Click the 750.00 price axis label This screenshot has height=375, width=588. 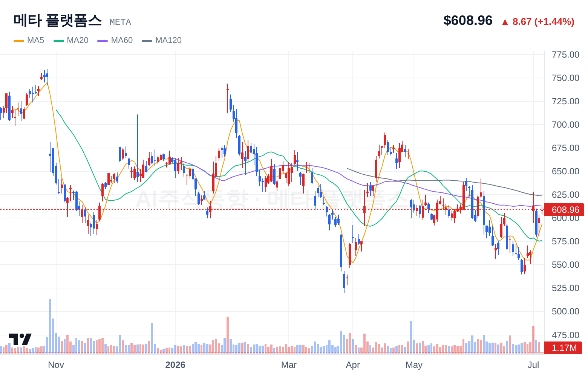point(565,78)
